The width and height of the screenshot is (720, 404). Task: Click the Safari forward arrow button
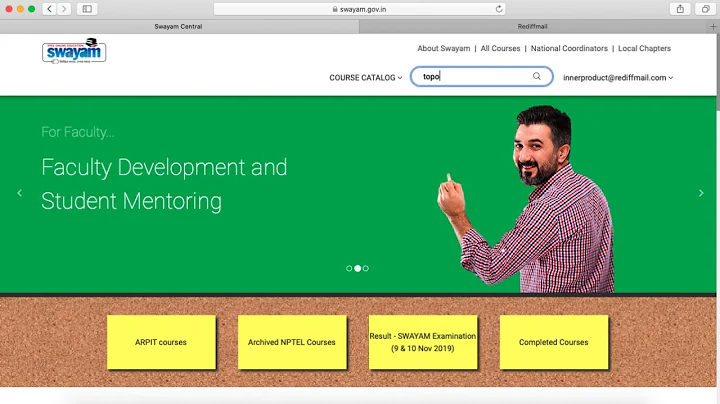coord(64,9)
